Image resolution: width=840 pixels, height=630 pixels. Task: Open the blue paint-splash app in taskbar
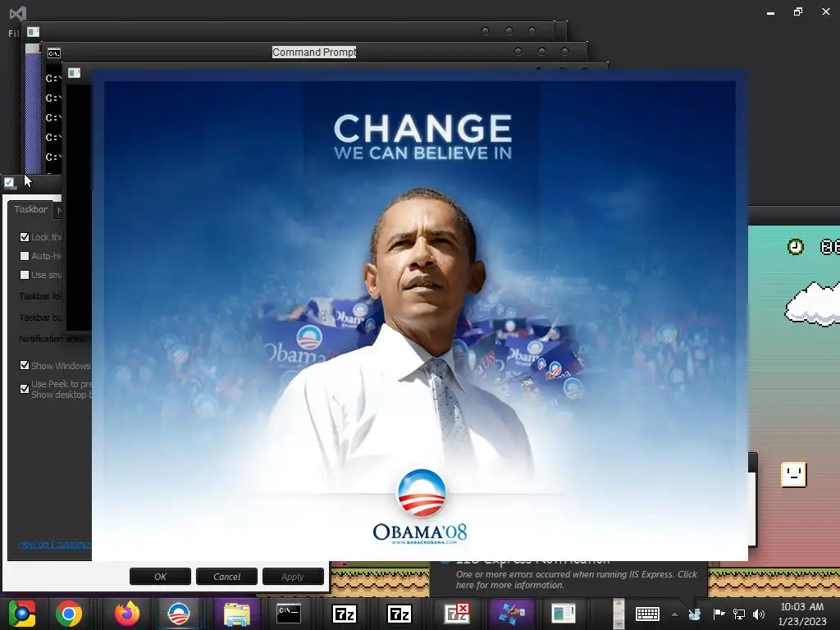point(511,614)
